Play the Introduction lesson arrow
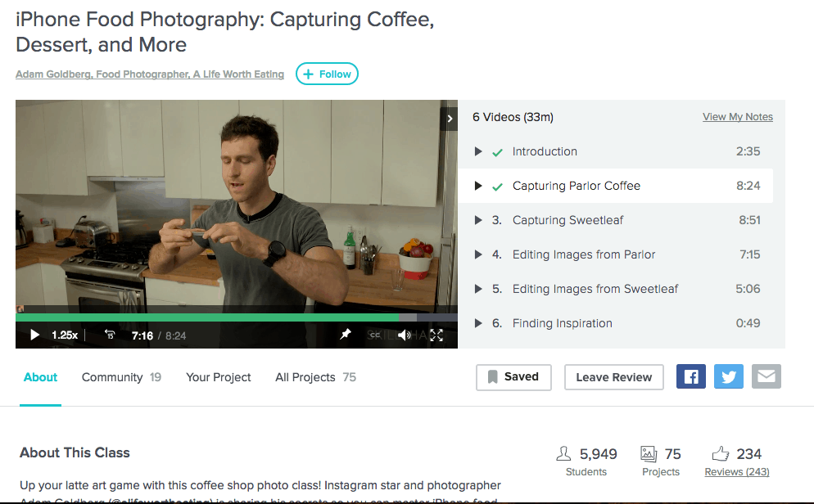The image size is (814, 504). point(478,151)
